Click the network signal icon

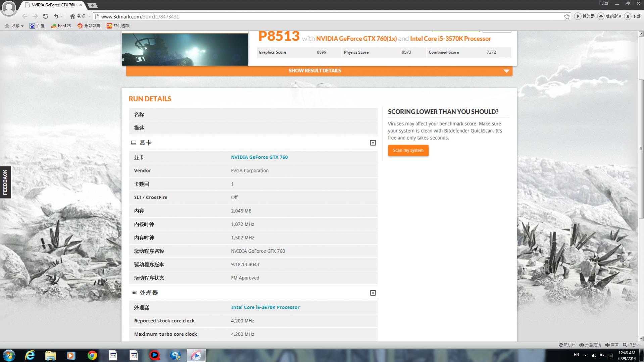coord(610,355)
